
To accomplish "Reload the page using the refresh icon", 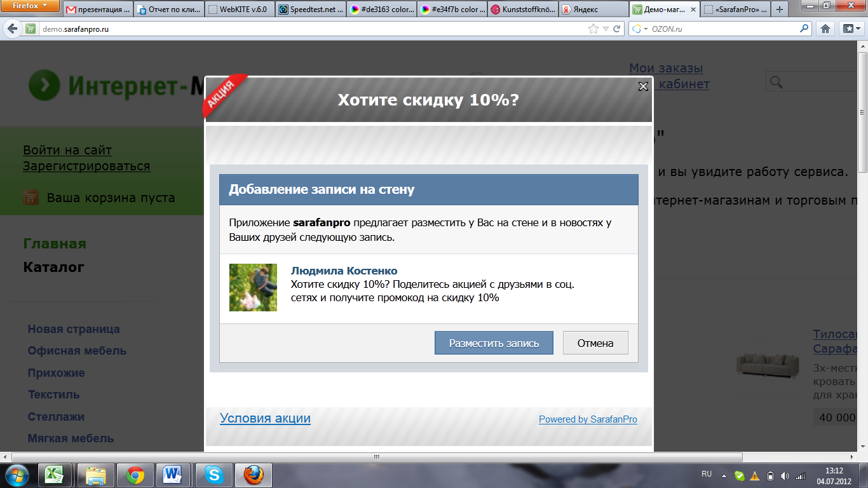I will (x=616, y=29).
